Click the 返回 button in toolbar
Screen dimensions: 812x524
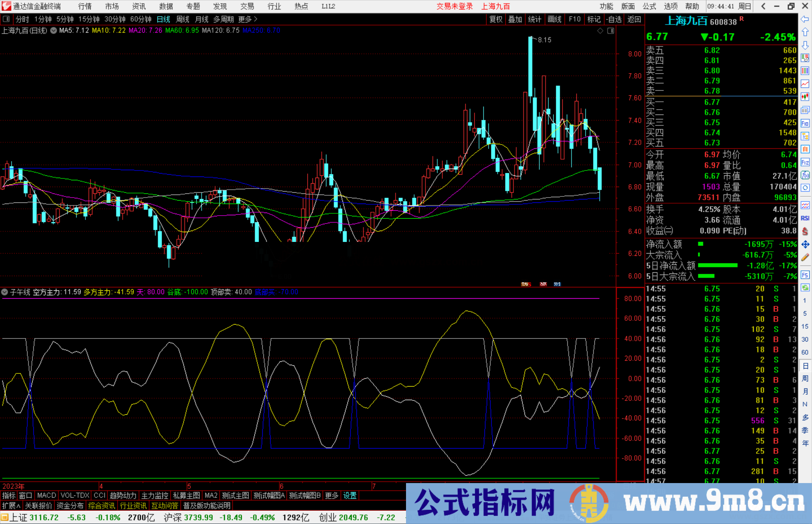[634, 19]
